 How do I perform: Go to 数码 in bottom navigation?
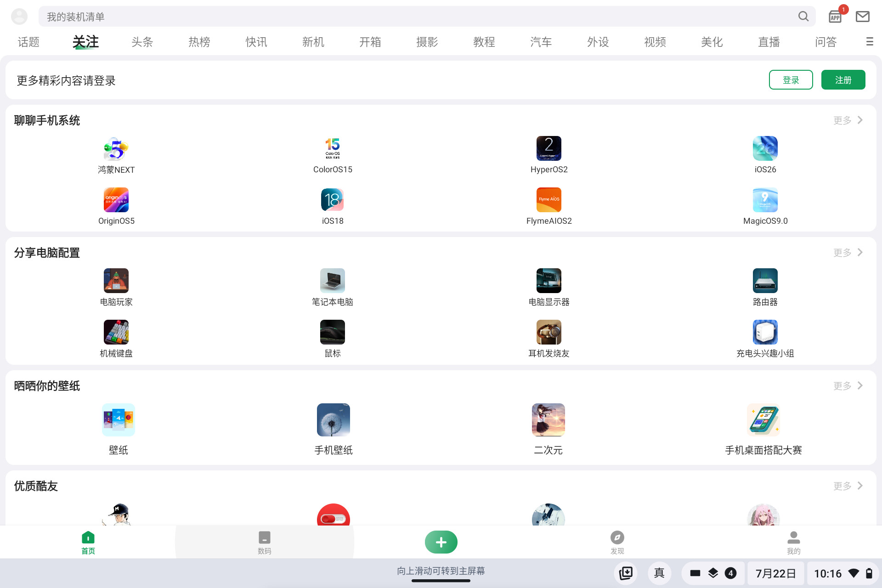265,543
